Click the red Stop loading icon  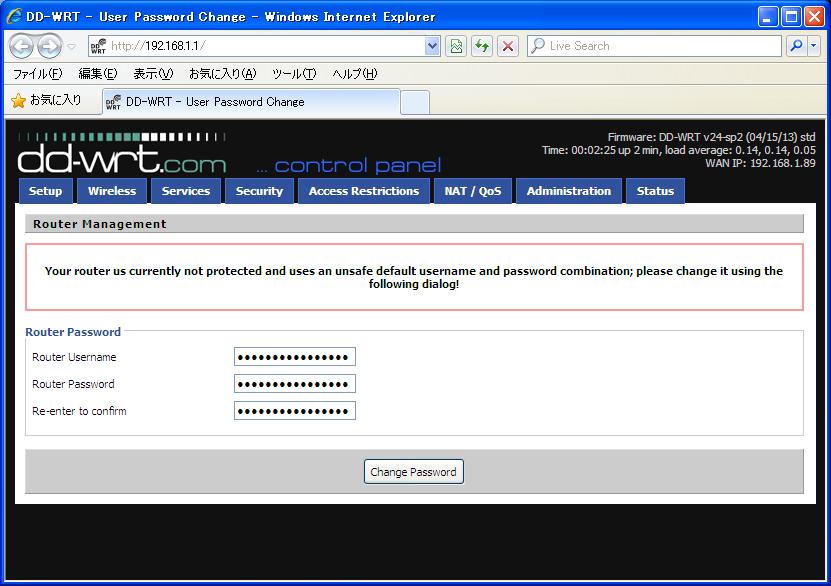[508, 46]
